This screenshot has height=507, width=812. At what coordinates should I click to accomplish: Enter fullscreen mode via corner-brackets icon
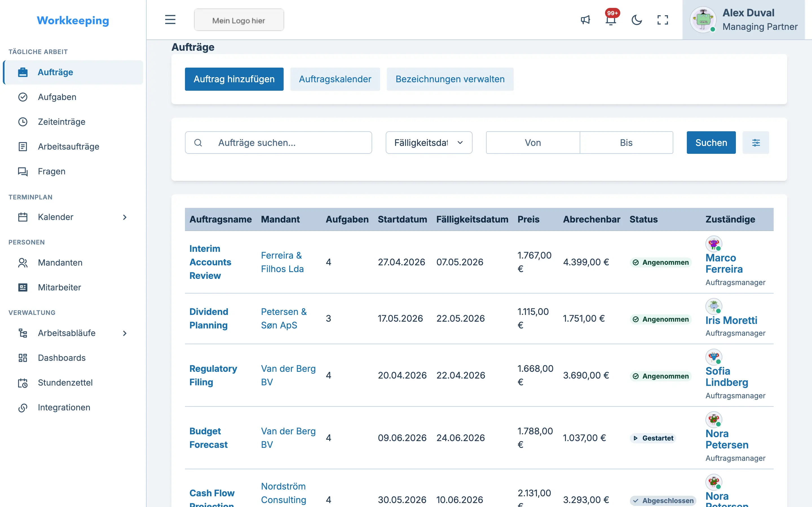coord(662,20)
